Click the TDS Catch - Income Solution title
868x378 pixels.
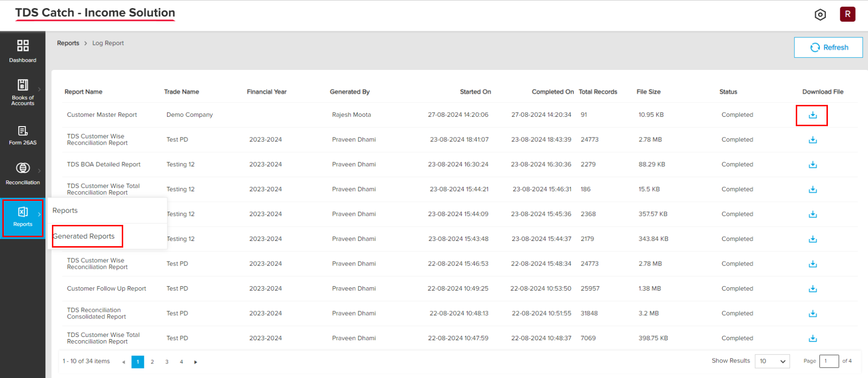pos(95,13)
